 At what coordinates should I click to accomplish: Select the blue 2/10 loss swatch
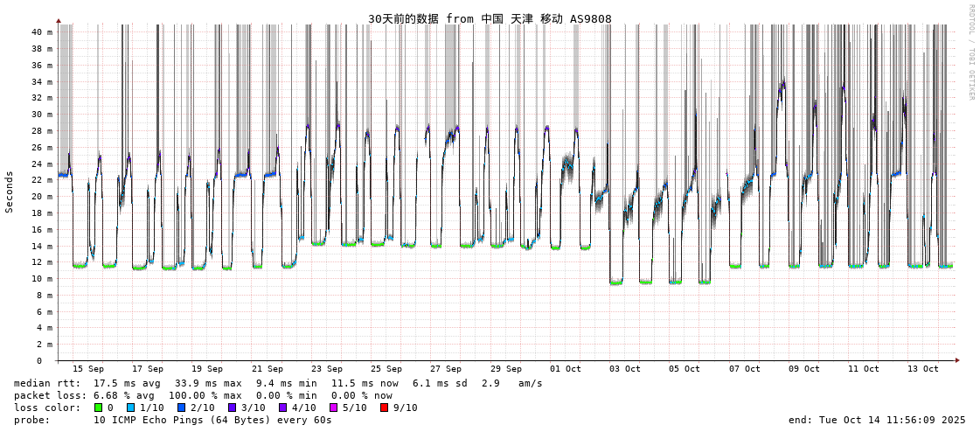[x=181, y=408]
